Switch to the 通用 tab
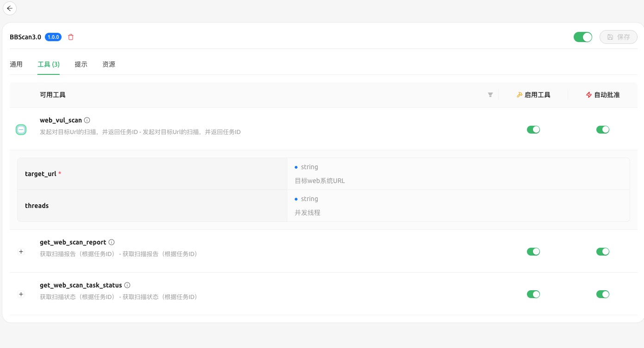The height and width of the screenshot is (348, 644). click(x=16, y=64)
